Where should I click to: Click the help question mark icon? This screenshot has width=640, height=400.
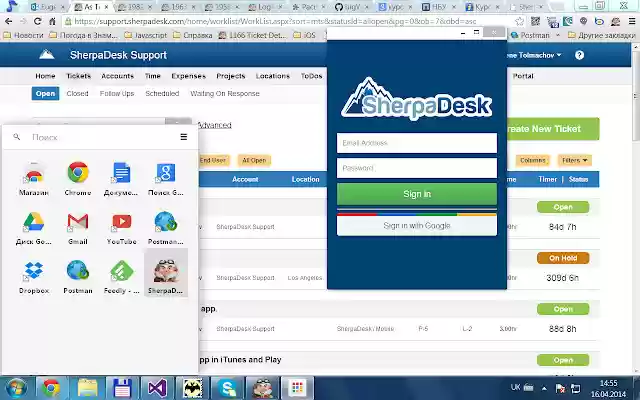click(579, 55)
